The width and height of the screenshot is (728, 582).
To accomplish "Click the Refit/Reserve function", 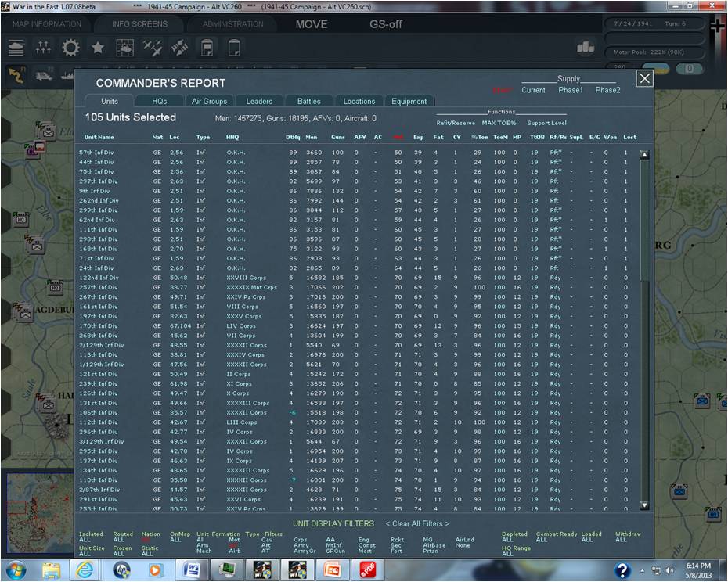I will [456, 123].
